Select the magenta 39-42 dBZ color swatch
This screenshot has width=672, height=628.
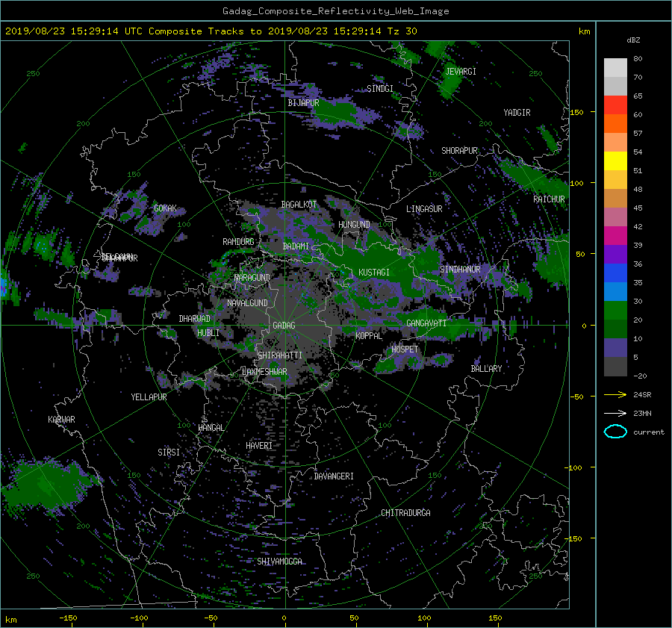click(615, 236)
